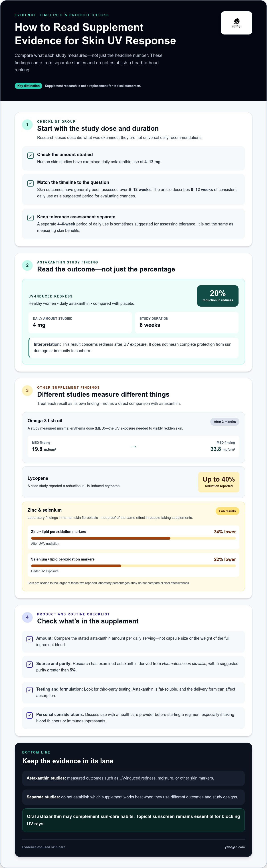Click the step 4 number badge
Image resolution: width=267 pixels, height=868 pixels.
pos(27,617)
